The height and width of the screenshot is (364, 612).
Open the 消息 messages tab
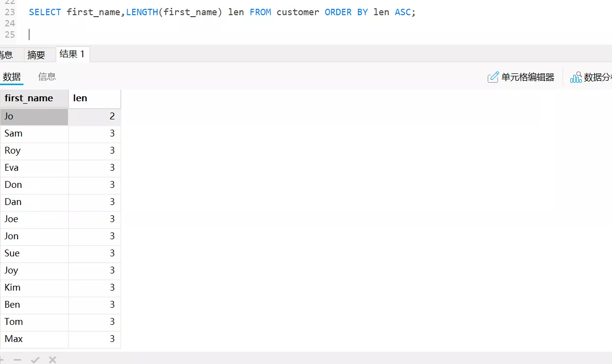click(7, 55)
